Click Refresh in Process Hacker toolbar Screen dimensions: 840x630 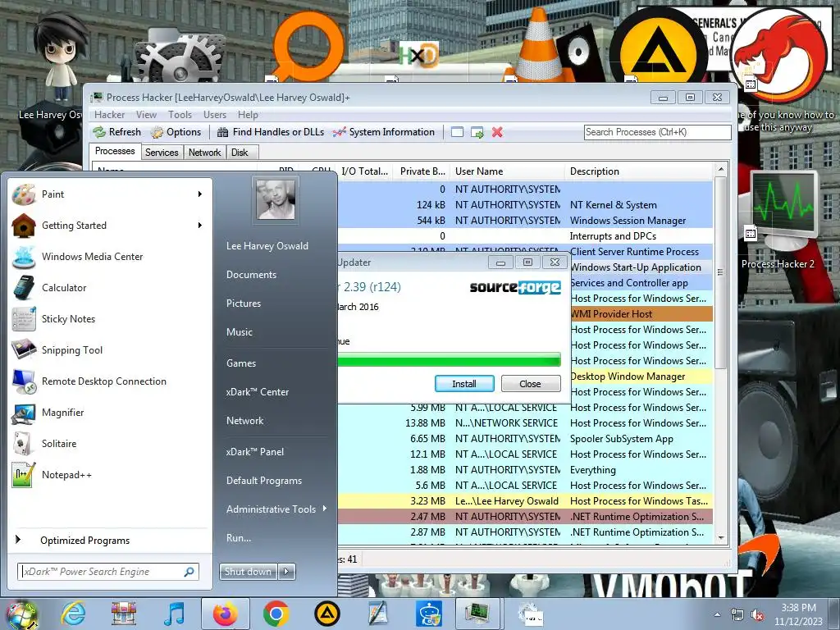(x=116, y=132)
